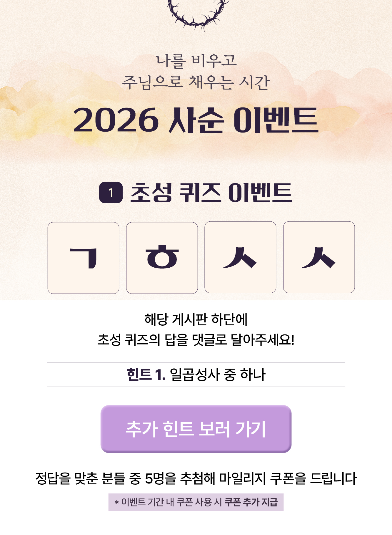Click the last ㅅ tile in the row
Screen dimensions: 392x535
pyautogui.click(x=319, y=257)
